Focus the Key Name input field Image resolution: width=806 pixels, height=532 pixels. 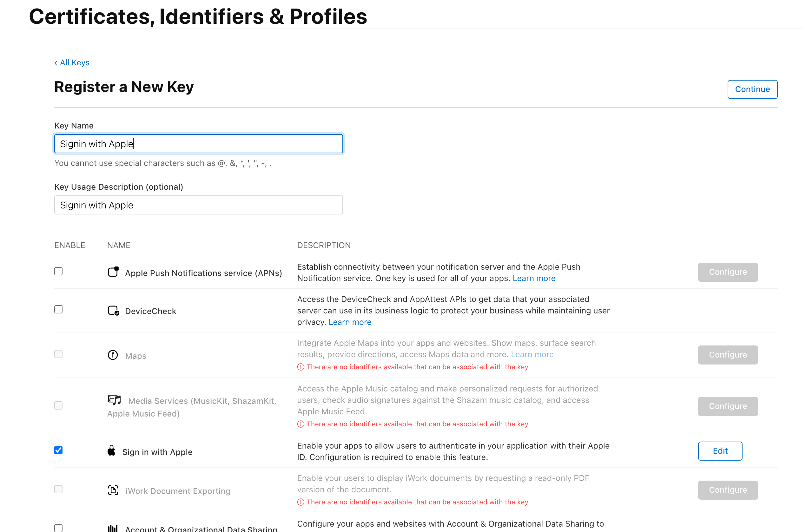coord(199,144)
